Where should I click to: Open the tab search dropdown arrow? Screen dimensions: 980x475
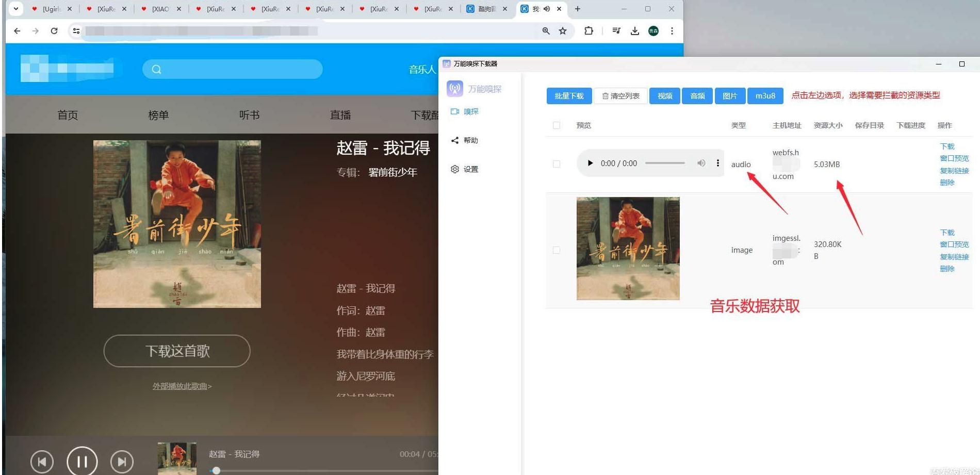pos(16,9)
